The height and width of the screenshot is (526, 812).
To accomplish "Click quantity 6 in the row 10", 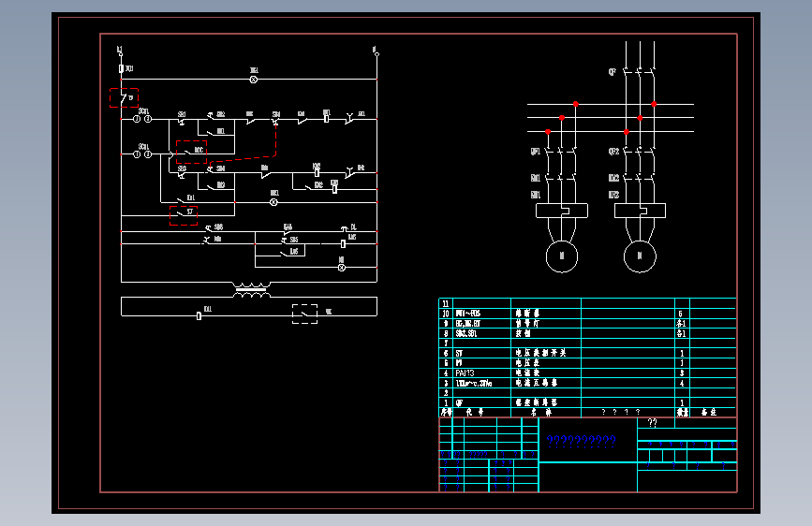I will (681, 314).
